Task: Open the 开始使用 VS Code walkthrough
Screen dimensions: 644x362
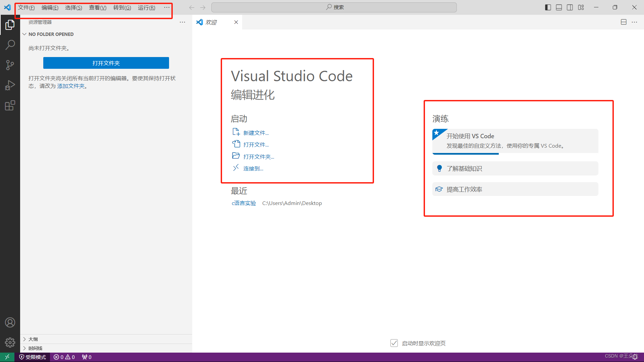Action: pyautogui.click(x=515, y=141)
